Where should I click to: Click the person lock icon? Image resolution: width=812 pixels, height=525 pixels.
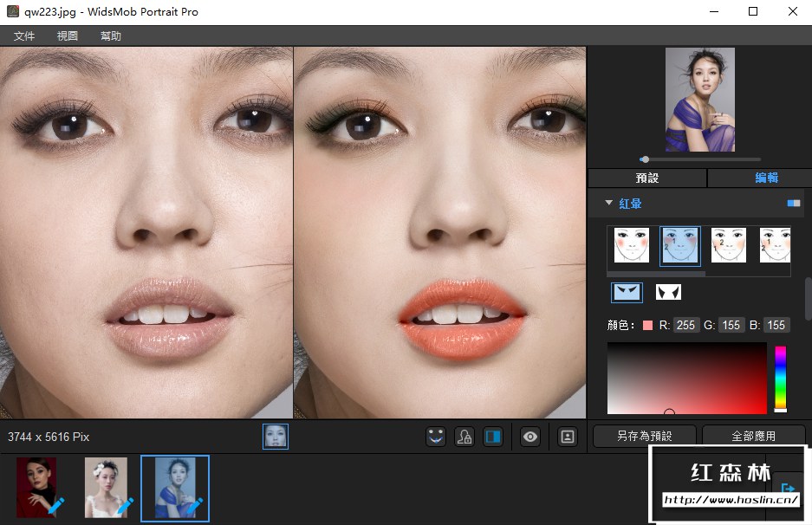coord(464,437)
